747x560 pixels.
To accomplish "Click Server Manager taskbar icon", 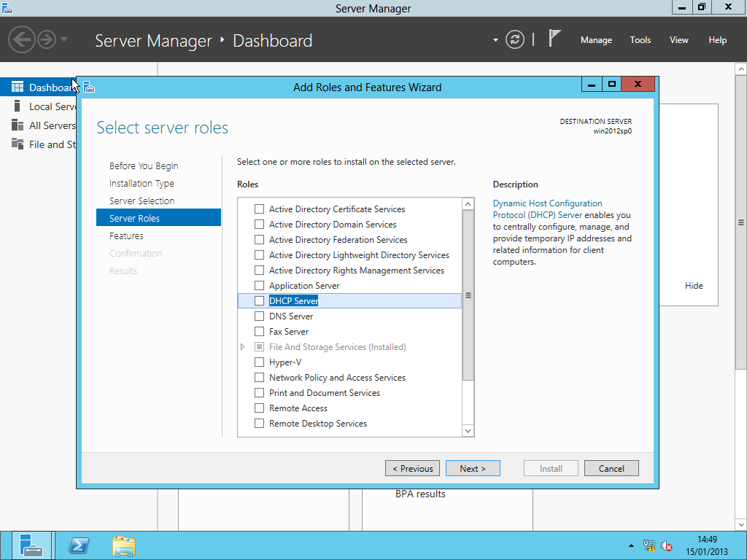I will coord(31,545).
